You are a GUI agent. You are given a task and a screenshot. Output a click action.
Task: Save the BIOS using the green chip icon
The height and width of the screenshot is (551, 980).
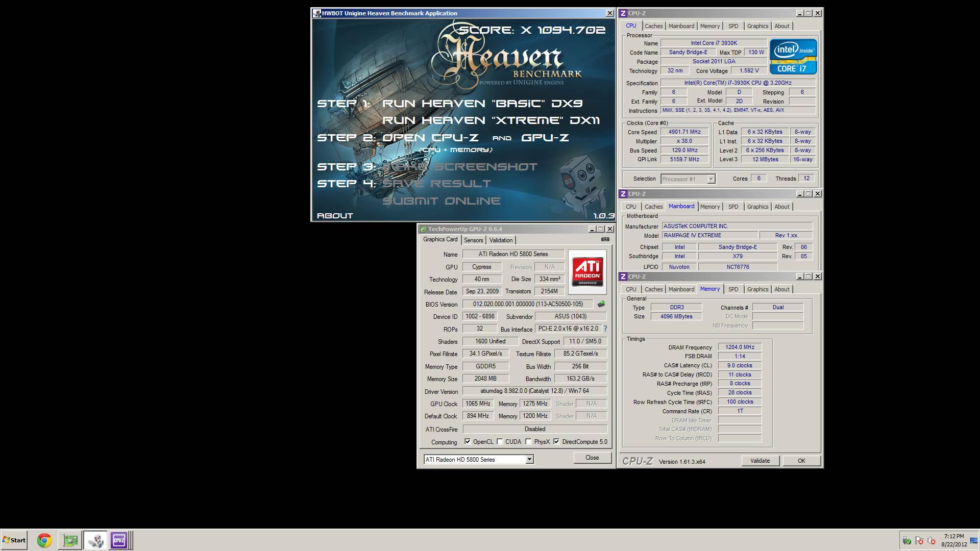(x=601, y=304)
